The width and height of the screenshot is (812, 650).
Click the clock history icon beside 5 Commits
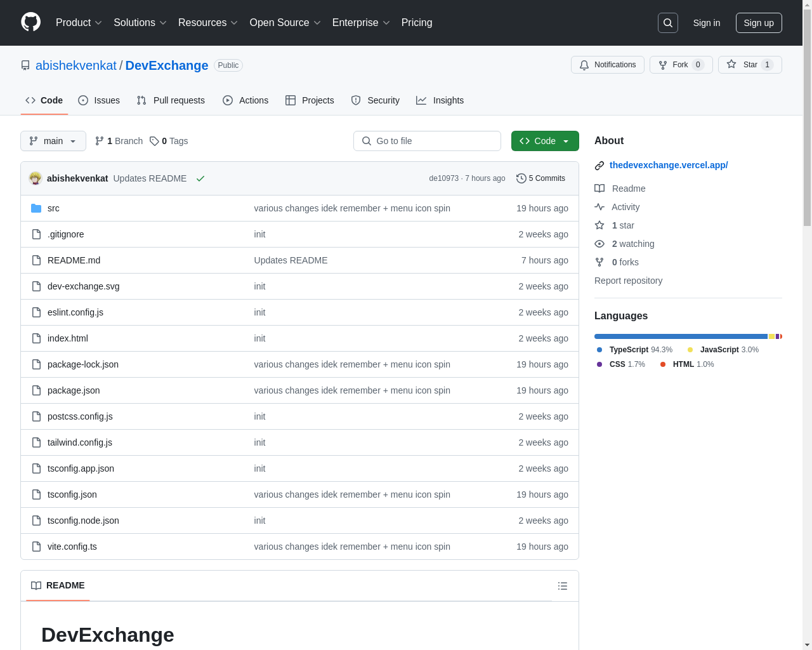coord(521,178)
